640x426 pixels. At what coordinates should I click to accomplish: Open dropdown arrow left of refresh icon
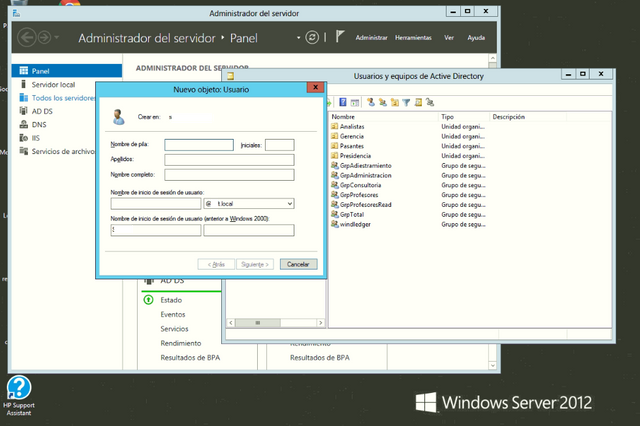[x=298, y=38]
